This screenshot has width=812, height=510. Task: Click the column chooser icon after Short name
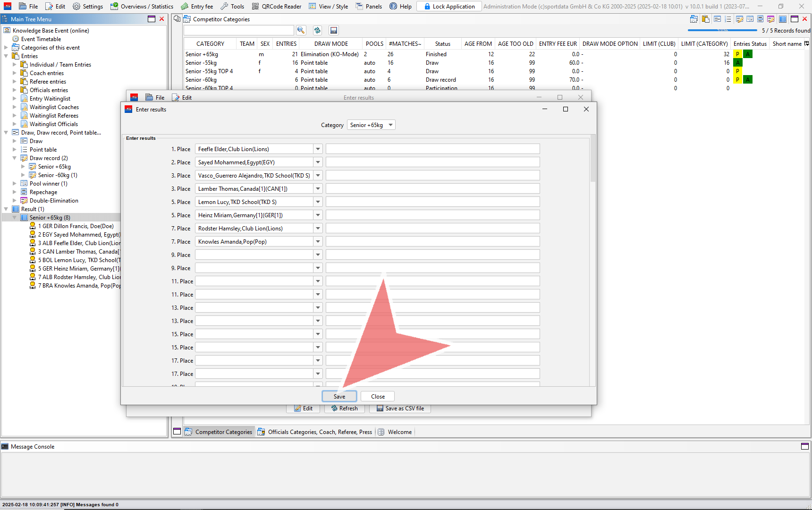point(807,43)
